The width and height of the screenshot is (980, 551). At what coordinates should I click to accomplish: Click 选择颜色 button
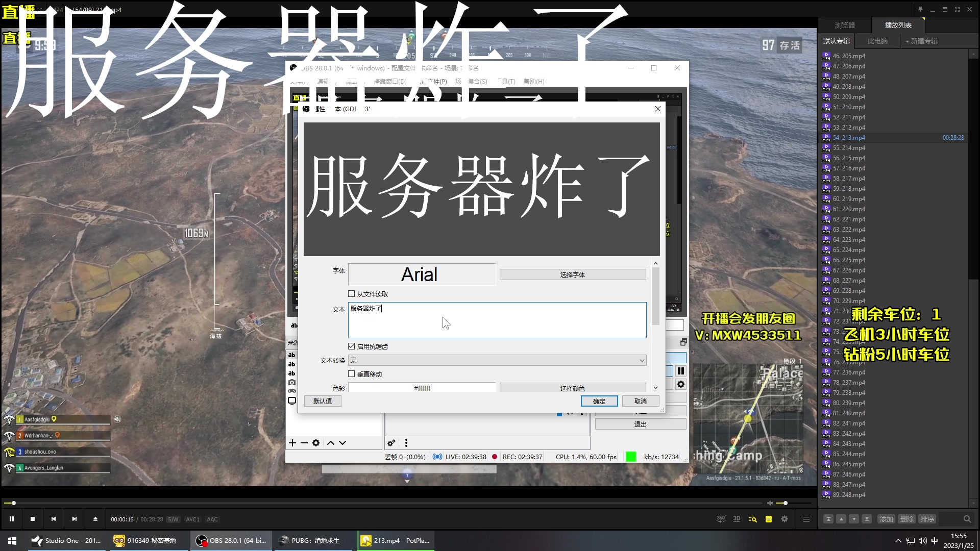573,388
